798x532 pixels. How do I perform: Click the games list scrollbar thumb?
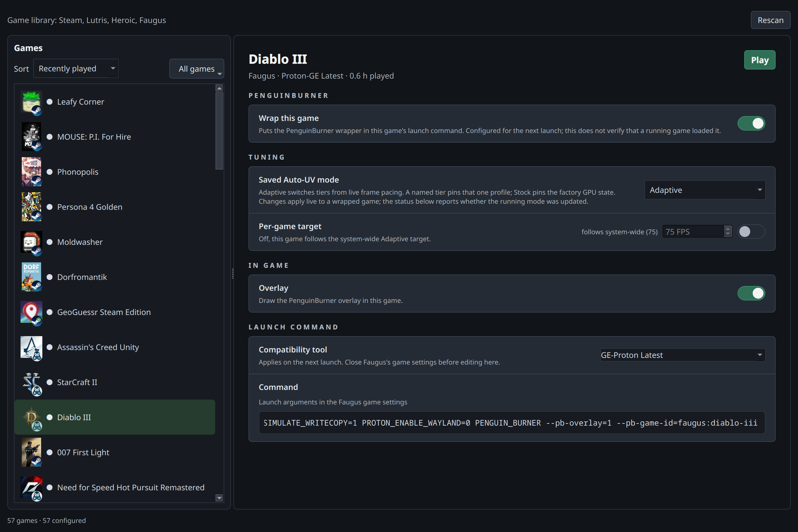click(x=219, y=131)
